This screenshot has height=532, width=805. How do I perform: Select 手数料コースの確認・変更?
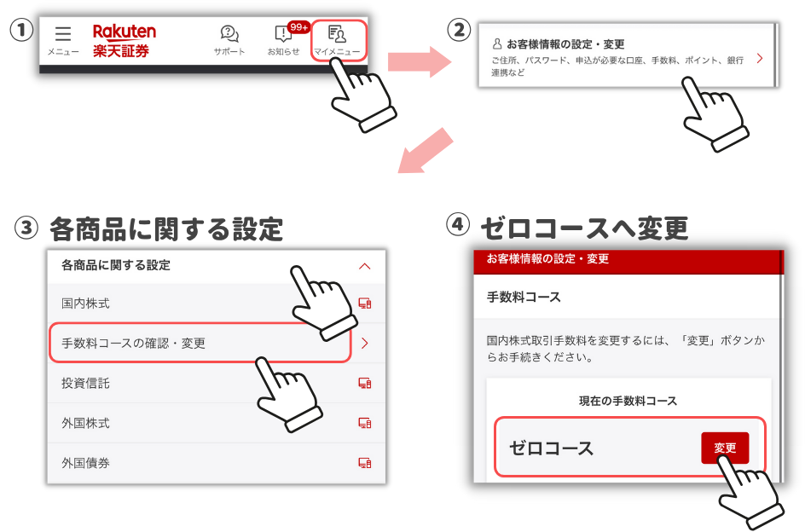[x=200, y=343]
